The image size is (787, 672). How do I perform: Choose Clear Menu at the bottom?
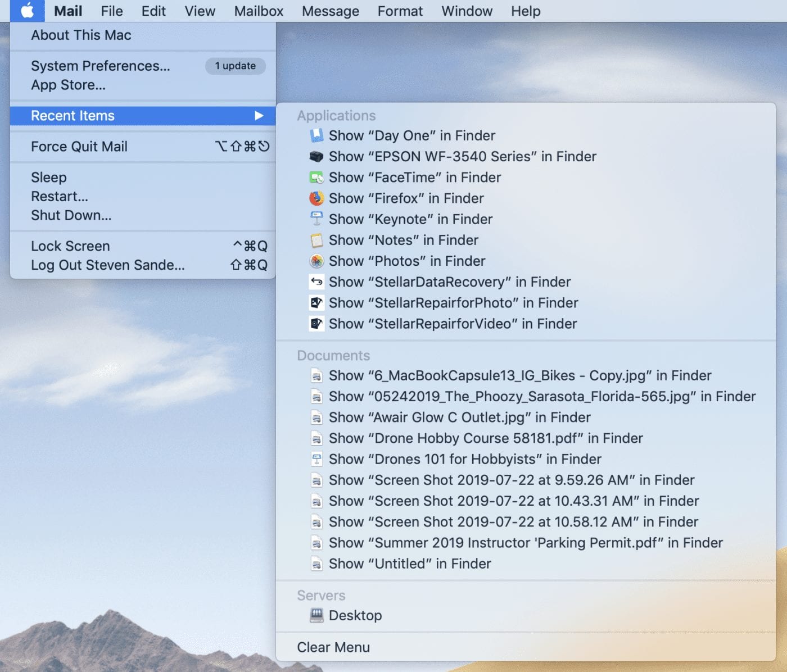[x=333, y=647]
